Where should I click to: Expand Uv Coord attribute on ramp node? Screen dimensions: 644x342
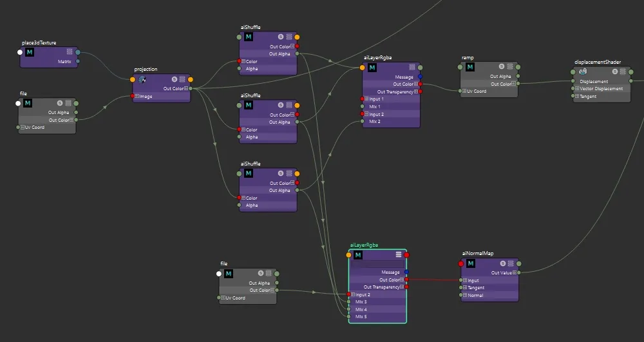tap(464, 91)
